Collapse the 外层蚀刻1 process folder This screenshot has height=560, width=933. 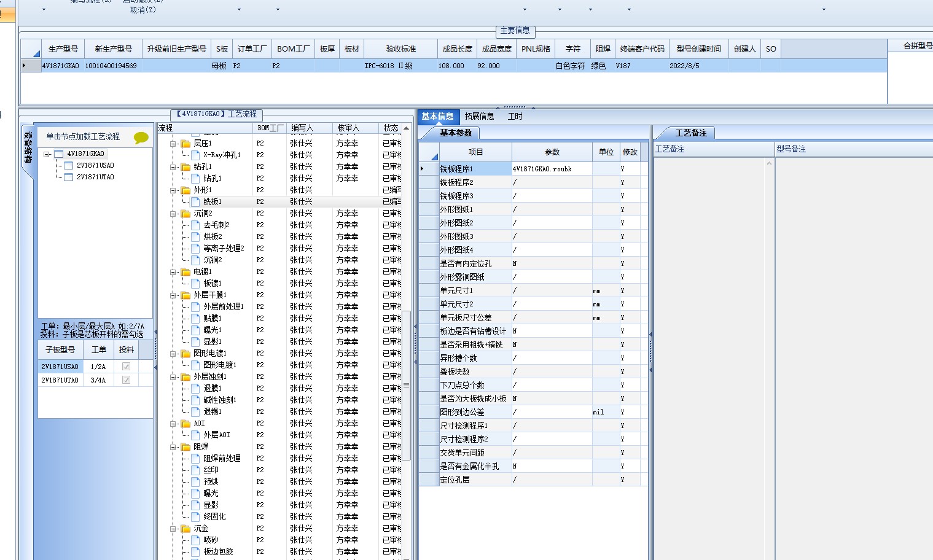[173, 376]
